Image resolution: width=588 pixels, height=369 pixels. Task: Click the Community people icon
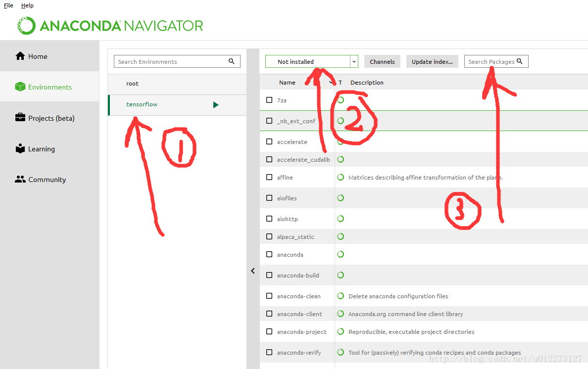(20, 179)
